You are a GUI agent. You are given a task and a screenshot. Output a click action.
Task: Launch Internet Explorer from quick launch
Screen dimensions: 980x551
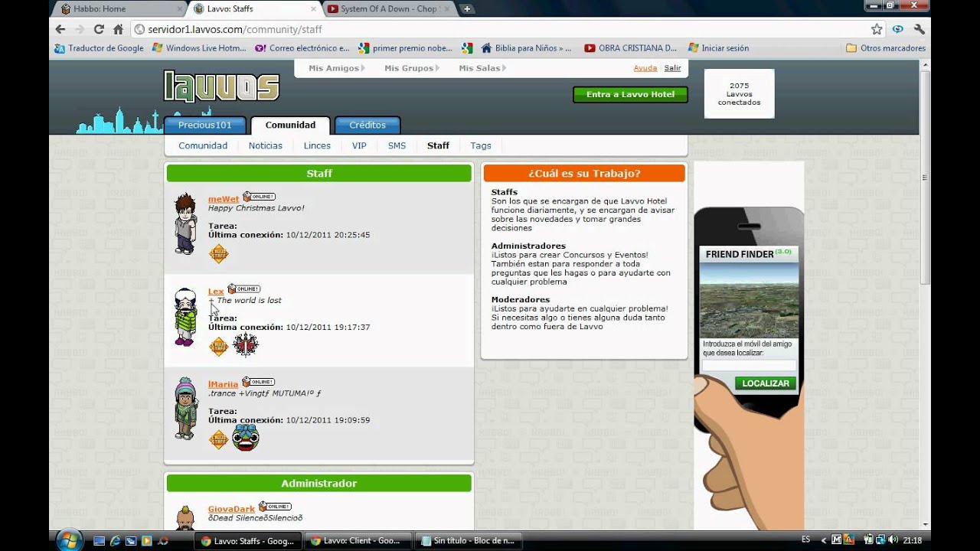pos(115,540)
